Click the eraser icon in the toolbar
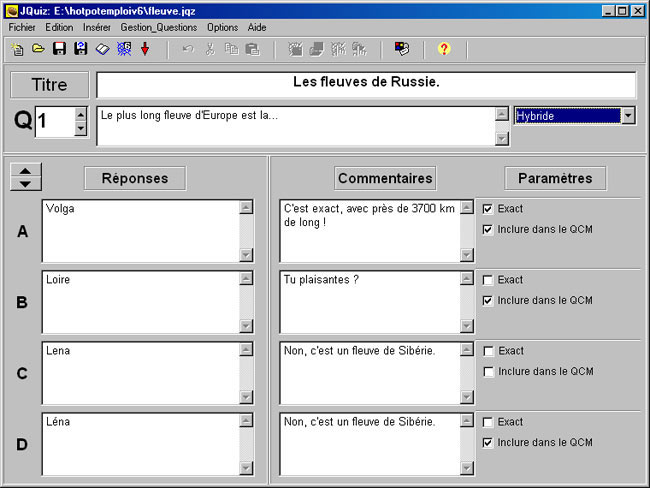This screenshot has height=488, width=650. tap(102, 48)
